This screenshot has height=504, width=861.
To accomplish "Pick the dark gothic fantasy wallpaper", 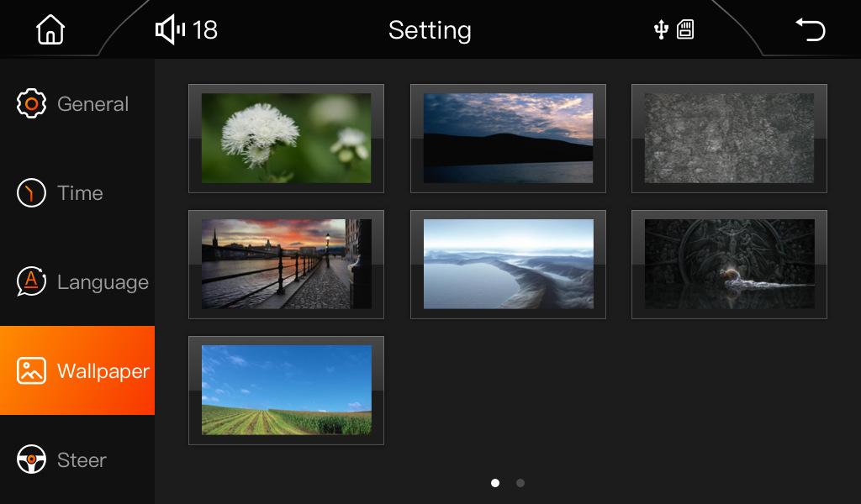I will [x=729, y=265].
